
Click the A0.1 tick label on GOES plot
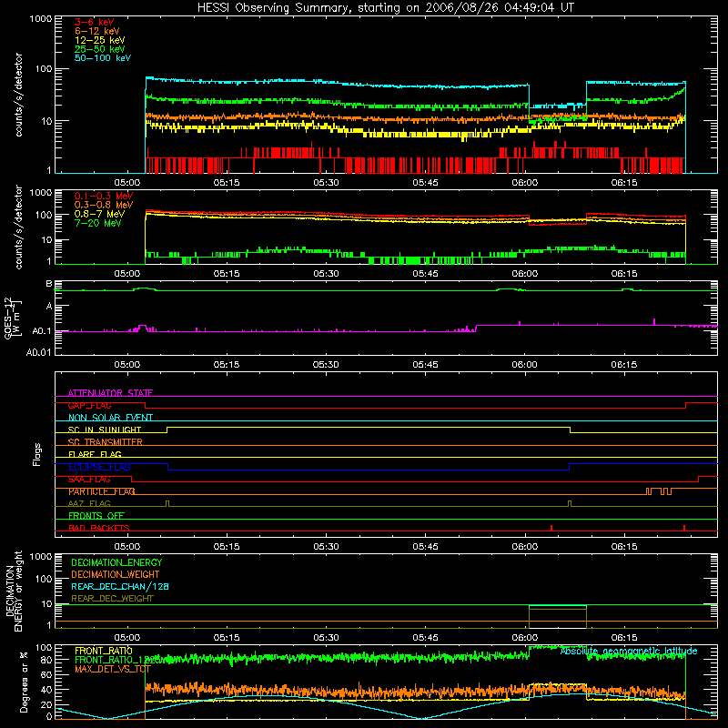point(42,331)
